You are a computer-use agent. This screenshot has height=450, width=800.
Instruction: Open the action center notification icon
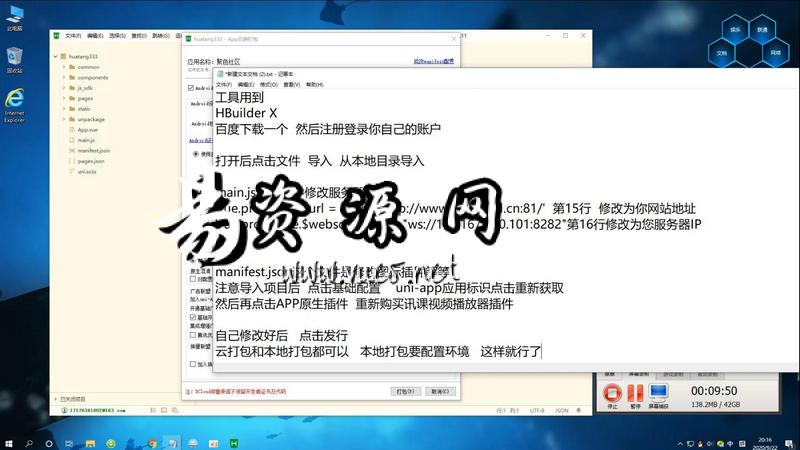[x=789, y=444]
